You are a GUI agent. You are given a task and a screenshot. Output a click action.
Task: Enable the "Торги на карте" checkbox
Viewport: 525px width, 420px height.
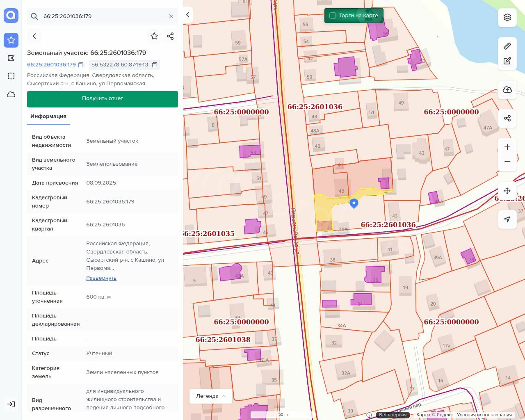coord(333,16)
